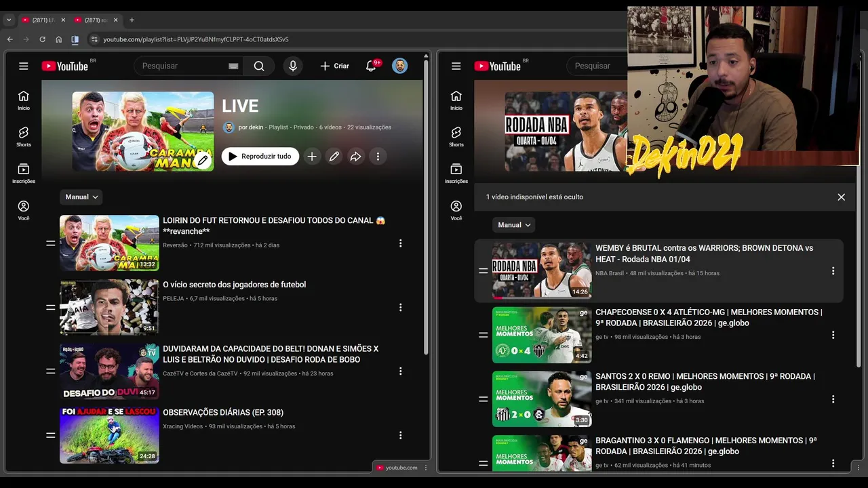Open options menu for BRAGANTINO 3 X 0 FLAMENGO video

833,463
